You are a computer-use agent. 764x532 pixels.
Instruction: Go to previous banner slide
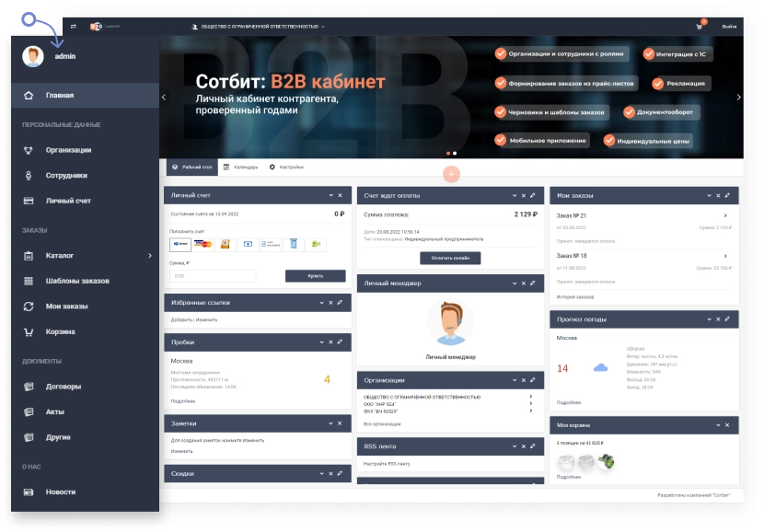click(164, 97)
